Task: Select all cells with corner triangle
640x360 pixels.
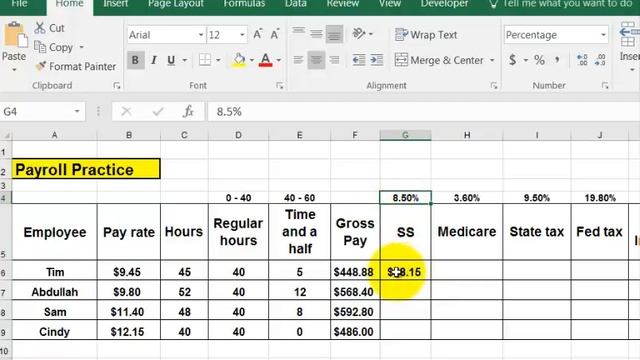Action: coord(6,135)
